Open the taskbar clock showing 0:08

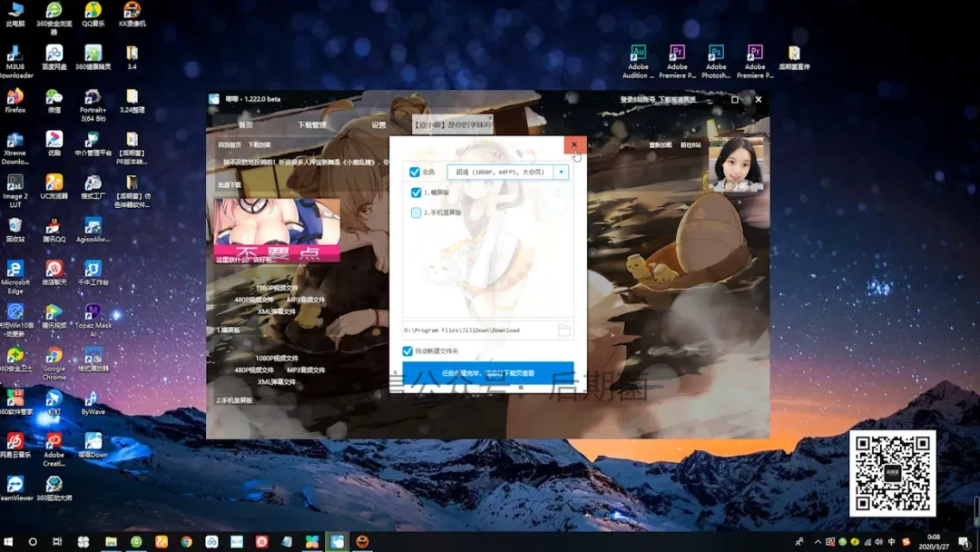click(934, 541)
